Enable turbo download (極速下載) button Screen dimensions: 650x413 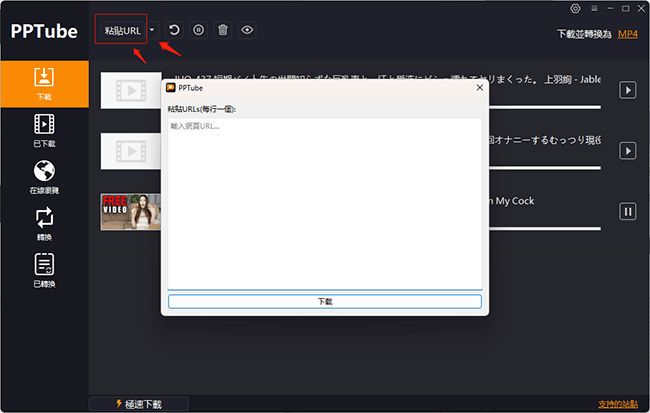click(139, 404)
